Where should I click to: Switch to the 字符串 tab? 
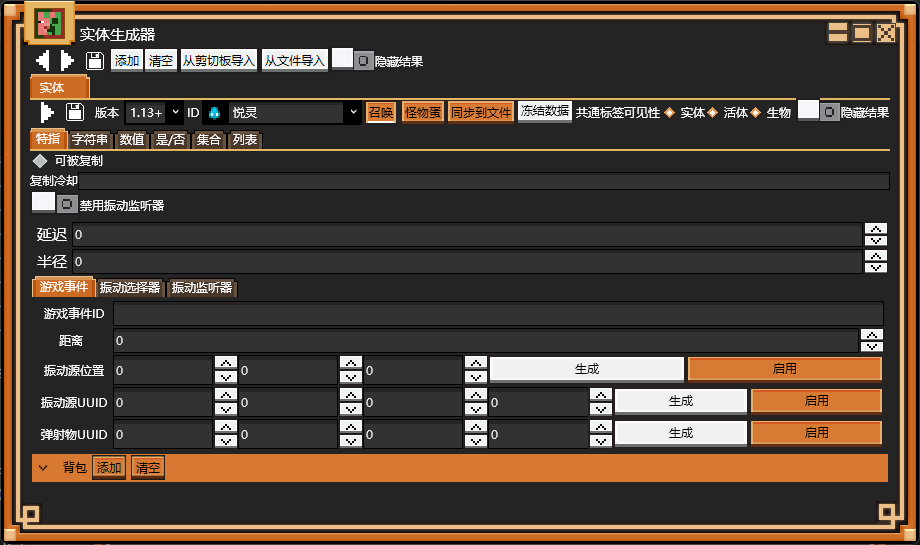(90, 140)
